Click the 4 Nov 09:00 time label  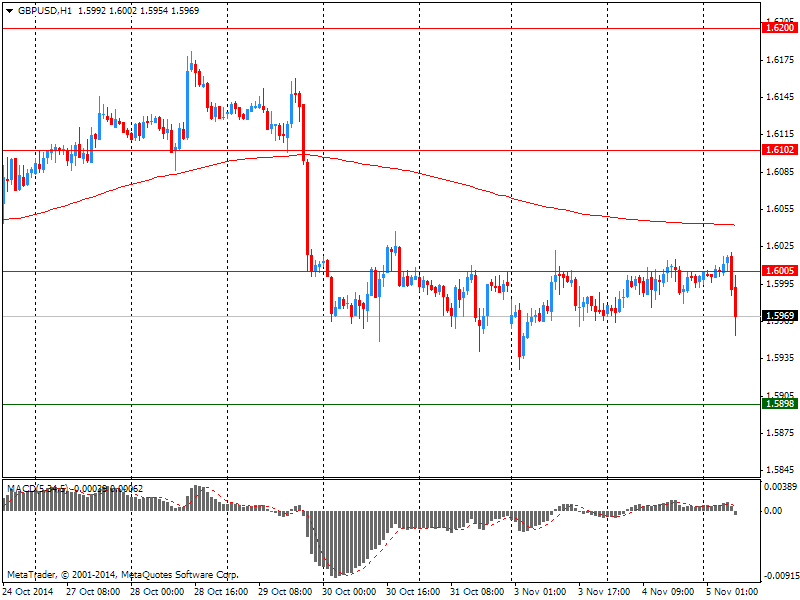click(x=668, y=591)
